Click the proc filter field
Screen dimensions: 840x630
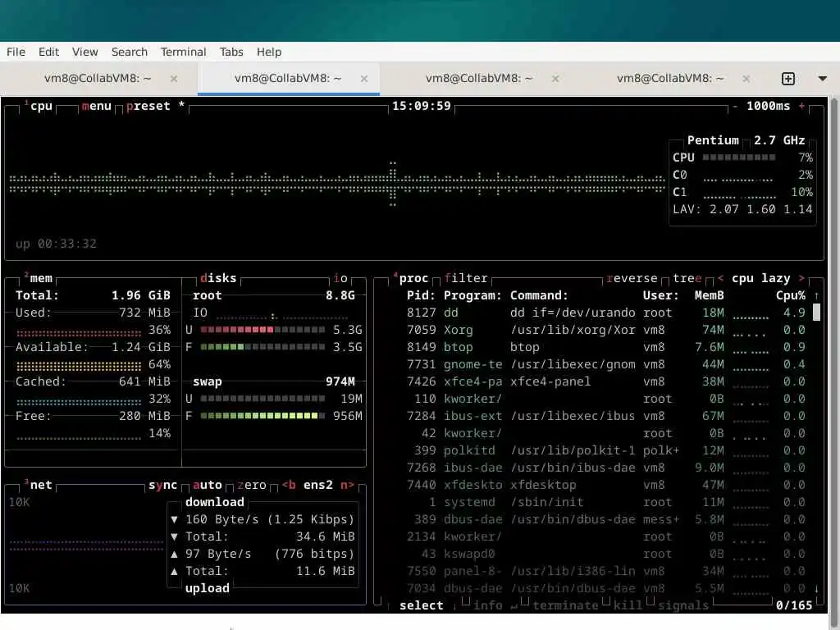[x=466, y=278]
